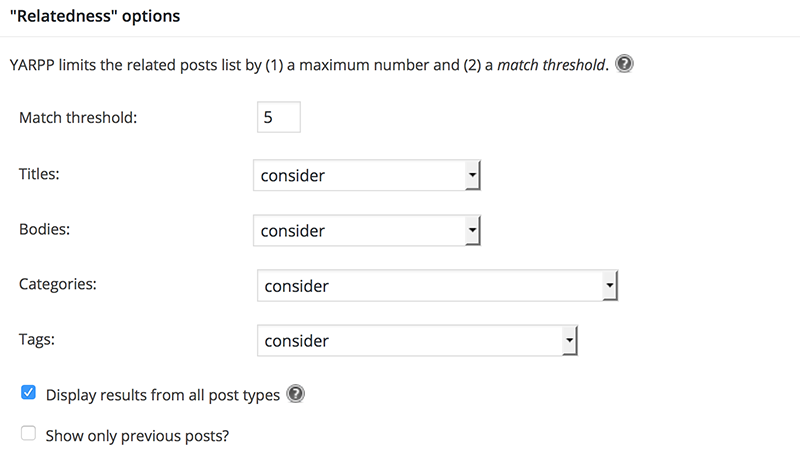
Task: Enable Show only previous posts checkbox
Action: click(x=29, y=433)
